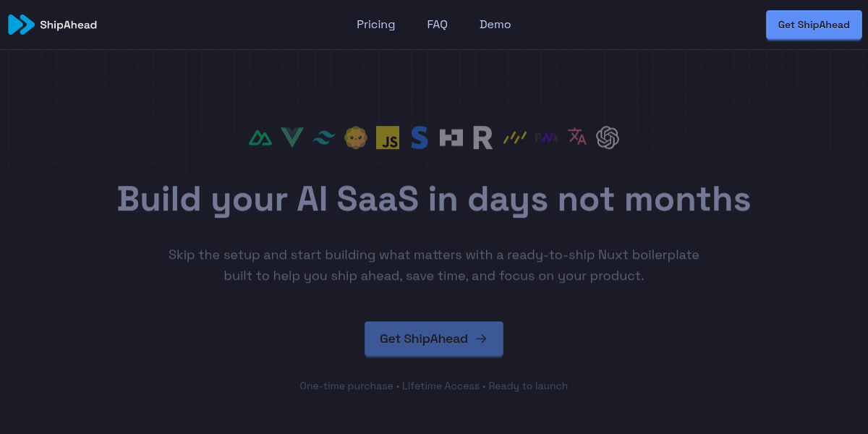Select the Tailwind CSS waves icon
The image size is (868, 434).
[x=324, y=137]
